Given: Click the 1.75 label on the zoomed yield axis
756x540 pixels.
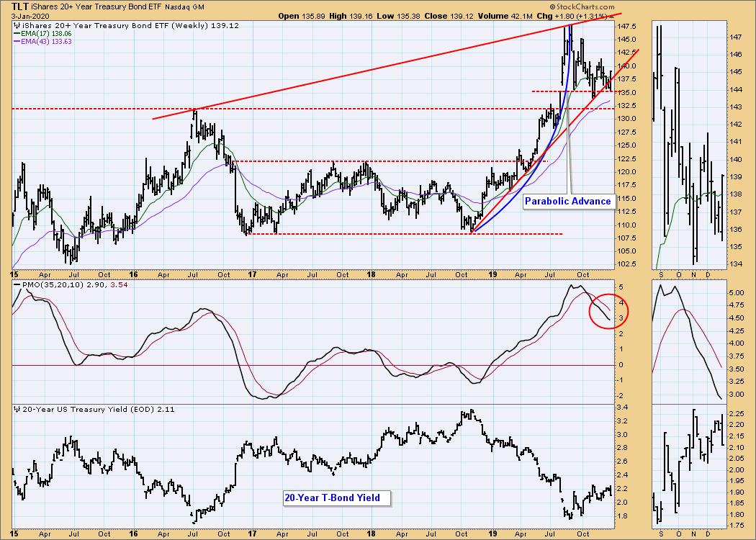Looking at the screenshot, I should [x=736, y=526].
